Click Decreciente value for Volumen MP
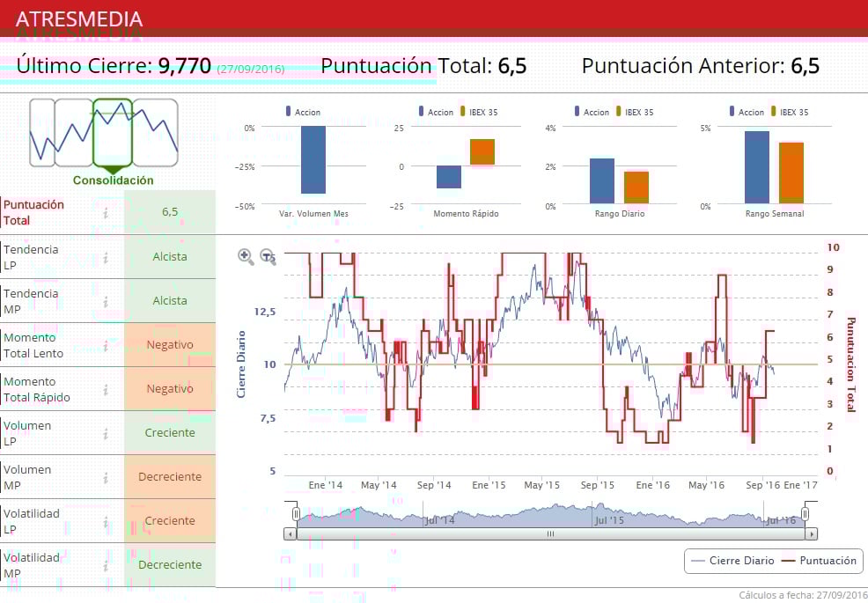The height and width of the screenshot is (603, 868). (x=170, y=477)
